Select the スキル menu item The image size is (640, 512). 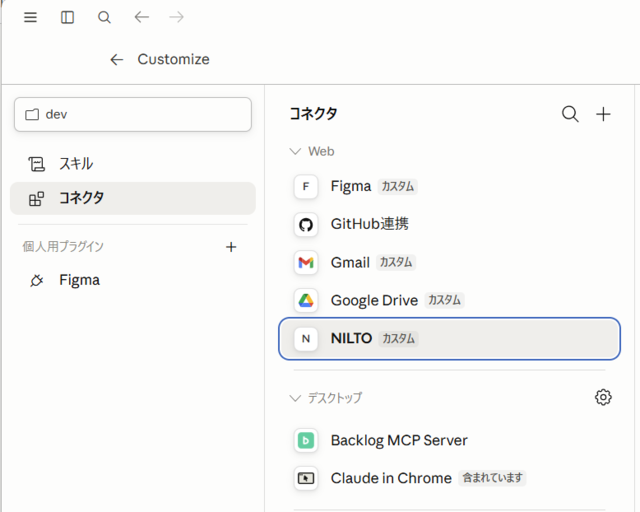(133, 164)
